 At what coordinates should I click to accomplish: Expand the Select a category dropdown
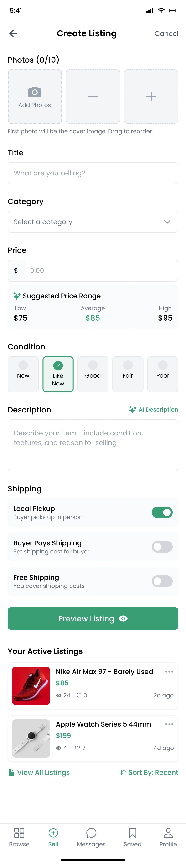93,222
